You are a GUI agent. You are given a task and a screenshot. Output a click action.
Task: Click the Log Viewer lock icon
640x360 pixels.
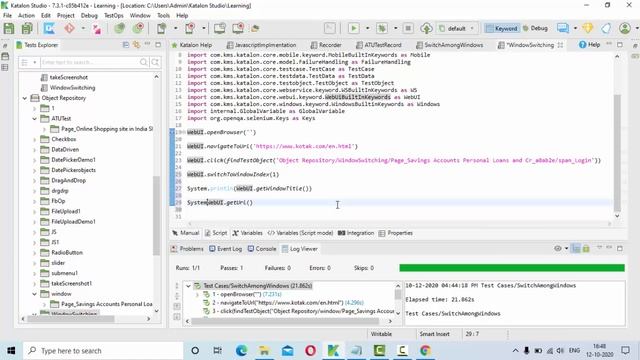[586, 249]
